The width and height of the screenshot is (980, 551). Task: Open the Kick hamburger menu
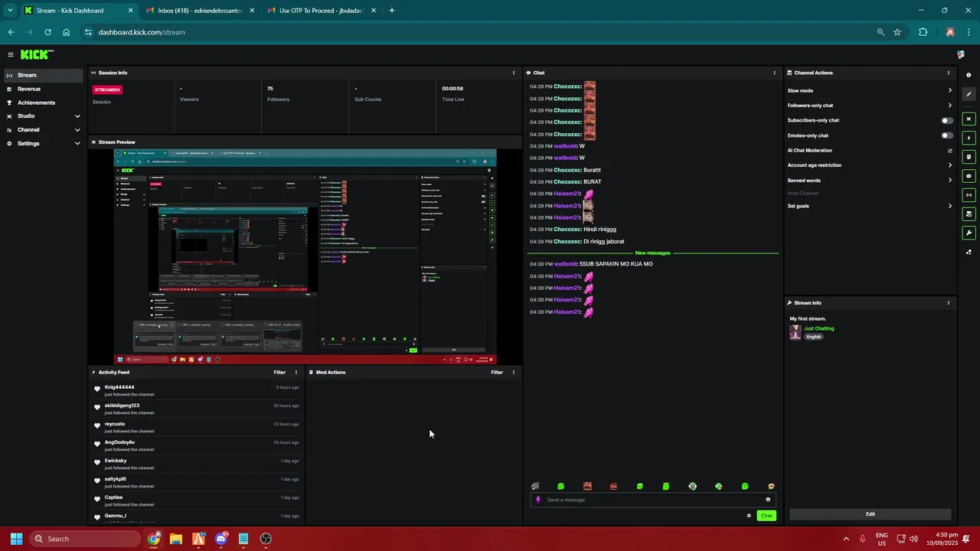coord(10,54)
